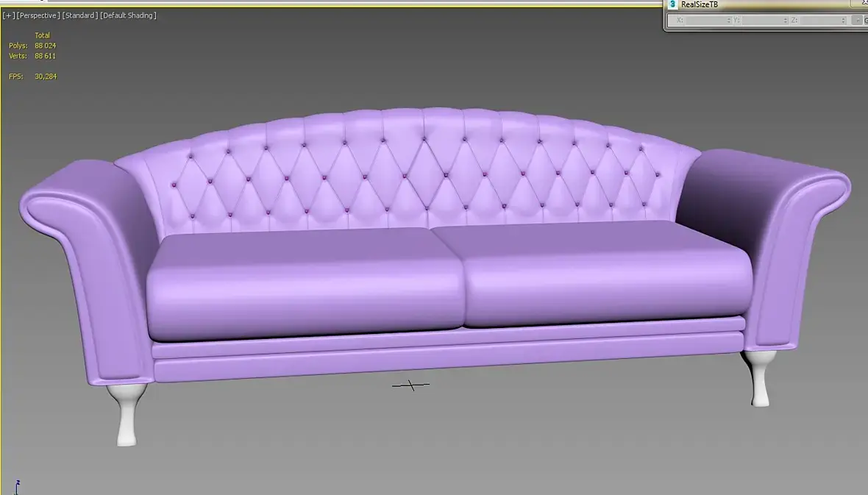Click the small button right of Z spinner
868x495 pixels.
point(857,20)
